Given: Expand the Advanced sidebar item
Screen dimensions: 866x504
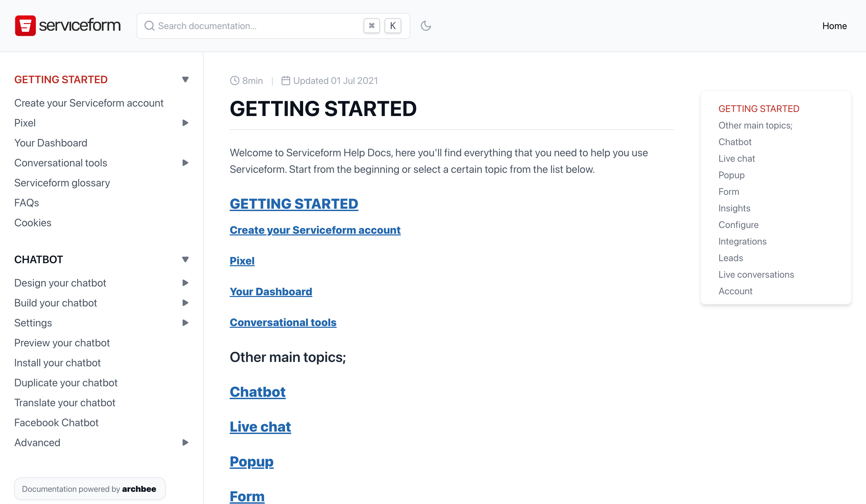Looking at the screenshot, I should (185, 442).
